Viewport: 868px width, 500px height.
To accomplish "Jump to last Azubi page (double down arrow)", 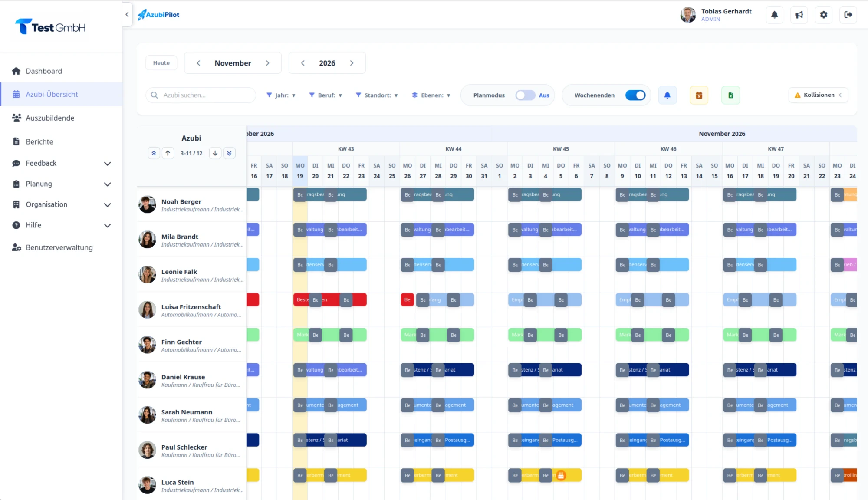I will 230,153.
